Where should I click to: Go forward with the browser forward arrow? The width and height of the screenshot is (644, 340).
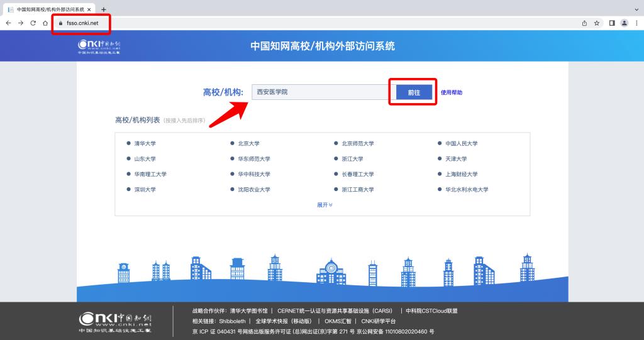pos(21,23)
